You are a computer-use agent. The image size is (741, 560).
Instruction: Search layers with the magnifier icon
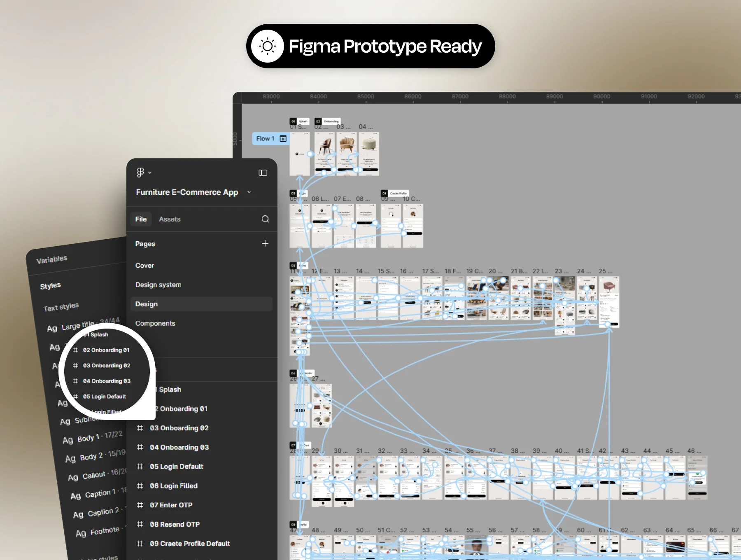coord(265,219)
